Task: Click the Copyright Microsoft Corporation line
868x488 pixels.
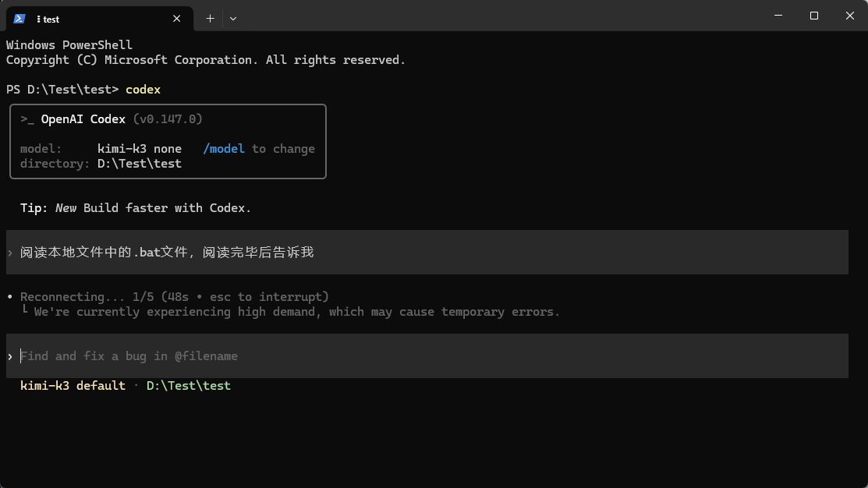Action: click(x=206, y=60)
